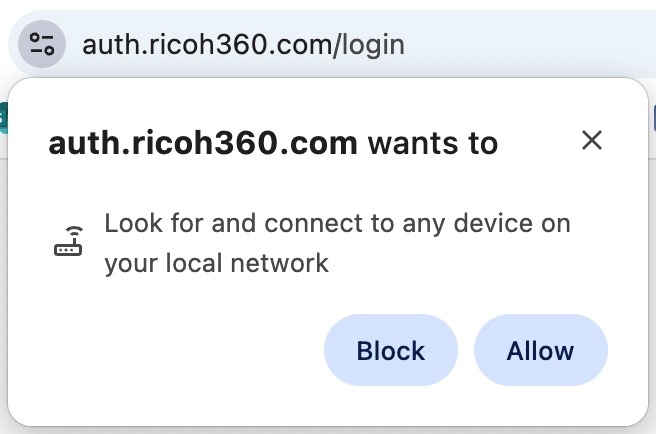Grant the device connection permission
Screen dimensions: 656x434
[540, 351]
